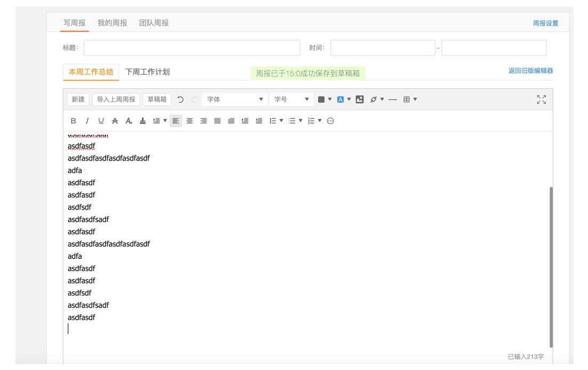This screenshot has height=370, width=588.
Task: Open the 周报设置 link
Action: point(546,23)
